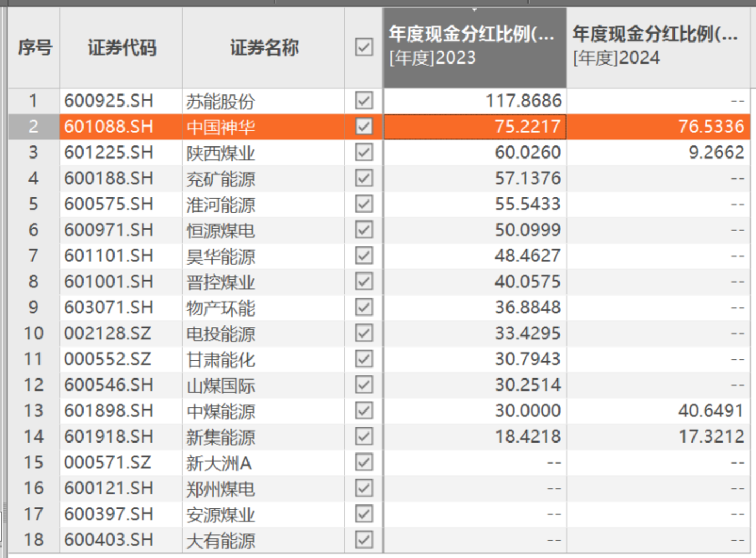Toggle checkbox in the 陕西煤业 row
Image resolution: width=756 pixels, height=558 pixels.
pyautogui.click(x=364, y=152)
